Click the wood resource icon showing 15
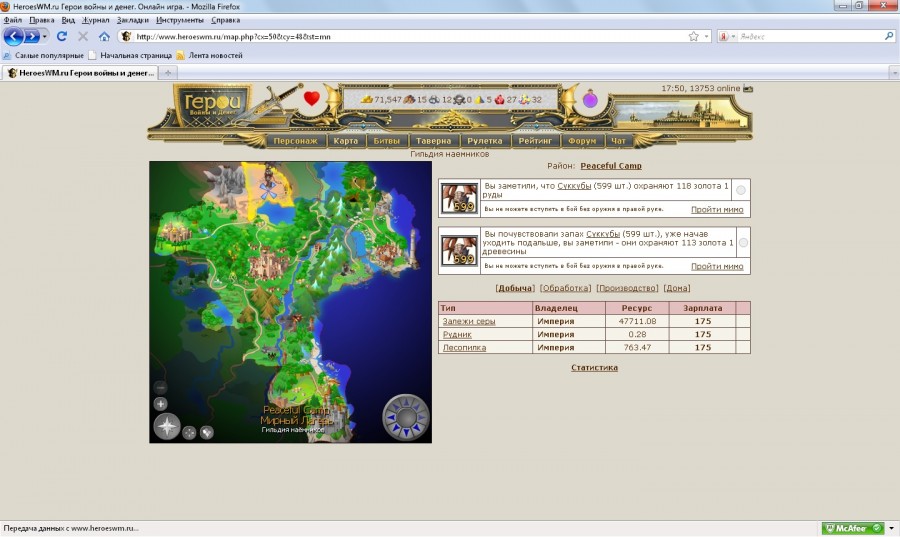 (x=409, y=99)
